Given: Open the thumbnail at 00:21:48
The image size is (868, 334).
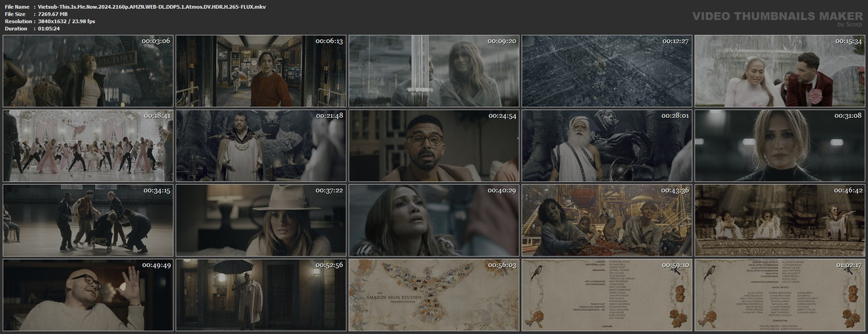Looking at the screenshot, I should pyautogui.click(x=261, y=146).
